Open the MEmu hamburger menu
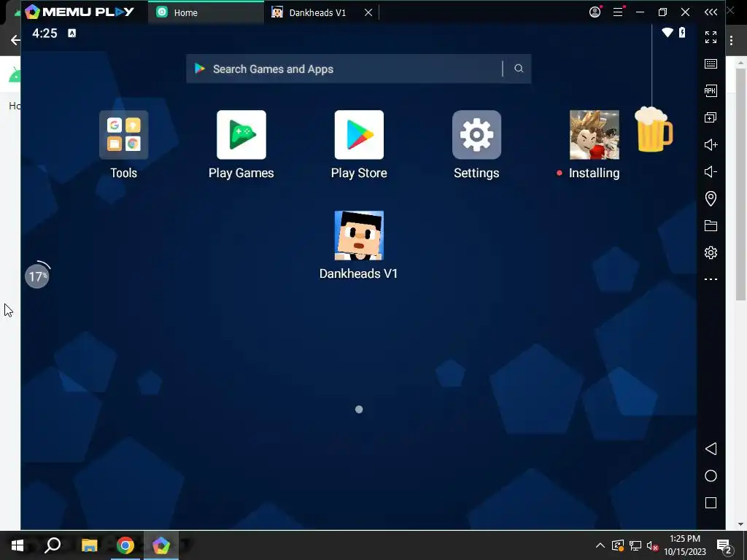The height and width of the screenshot is (560, 747). click(x=618, y=12)
